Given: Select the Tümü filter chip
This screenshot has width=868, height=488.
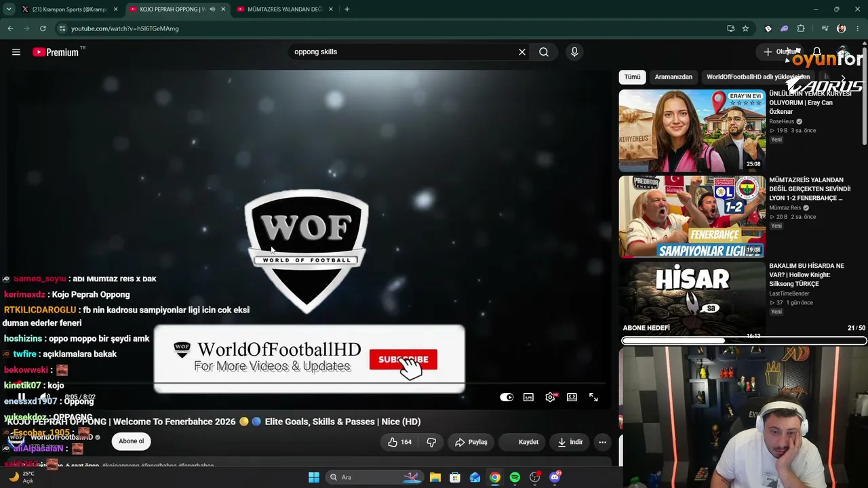Looking at the screenshot, I should click(632, 77).
